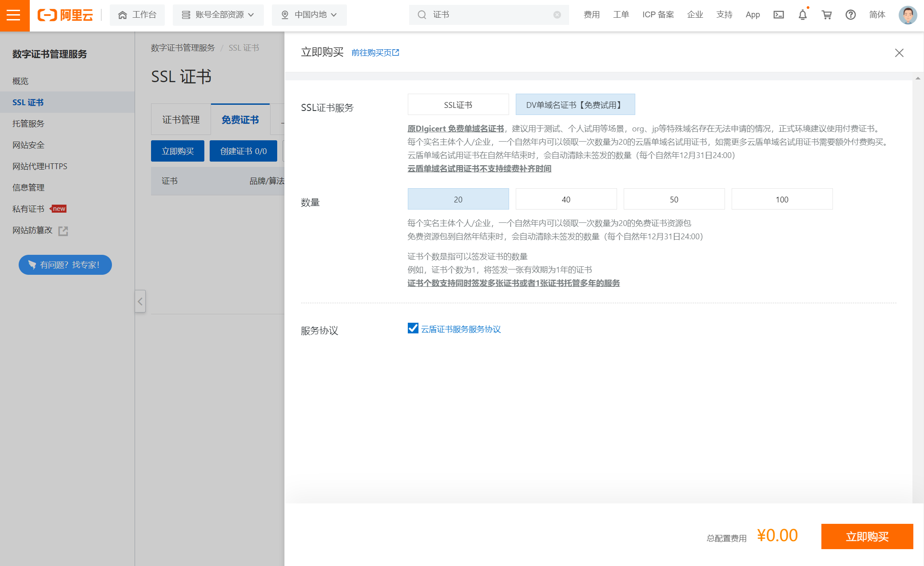Collapse the left sidebar with arrow handle
Viewport: 924px width, 566px height.
140,301
